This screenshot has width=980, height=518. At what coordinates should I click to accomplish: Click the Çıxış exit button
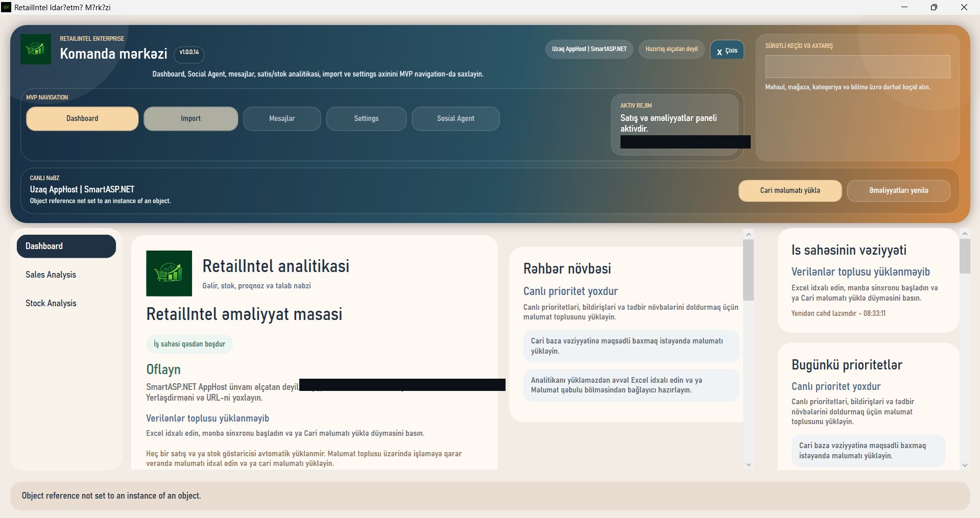(727, 50)
